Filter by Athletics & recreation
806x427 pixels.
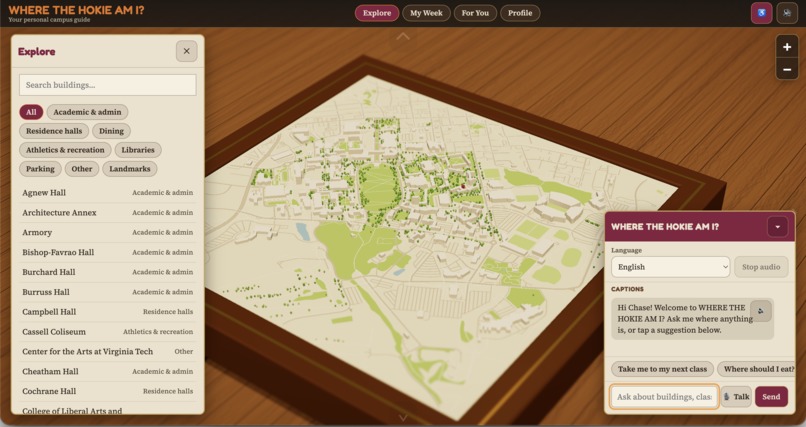(x=65, y=150)
